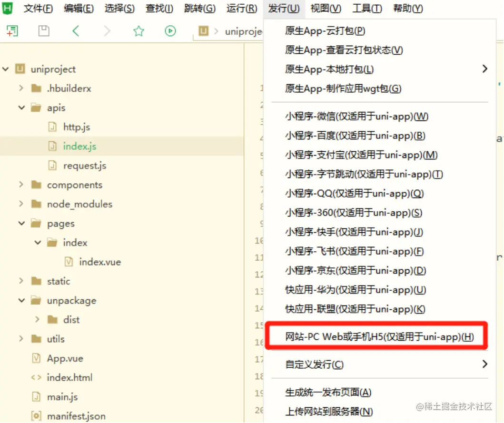Open index.js in the apis folder
This screenshot has height=423, width=504.
pos(122,146)
